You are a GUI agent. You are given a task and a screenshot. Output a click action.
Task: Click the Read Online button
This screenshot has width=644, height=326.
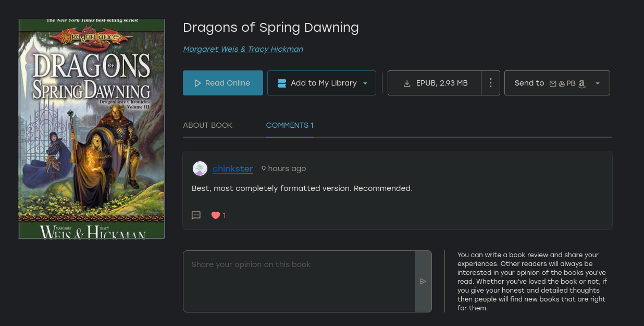[223, 83]
